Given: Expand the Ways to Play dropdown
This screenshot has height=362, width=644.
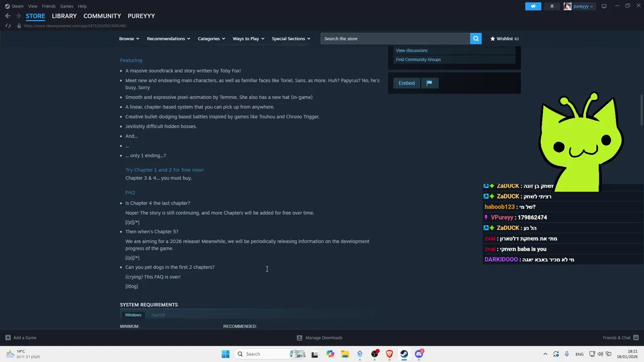Looking at the screenshot, I should click(249, 39).
